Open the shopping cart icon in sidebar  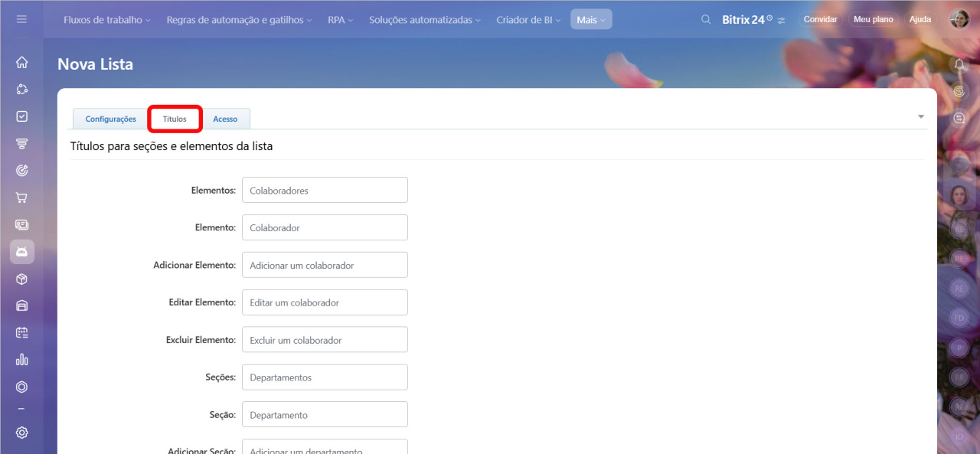coord(22,198)
